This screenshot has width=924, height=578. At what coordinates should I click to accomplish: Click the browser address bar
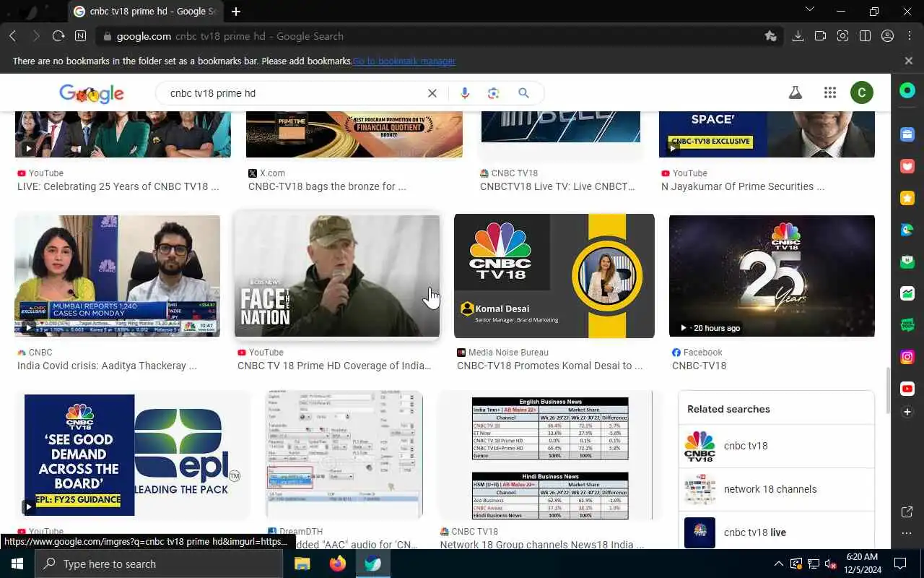(433, 36)
